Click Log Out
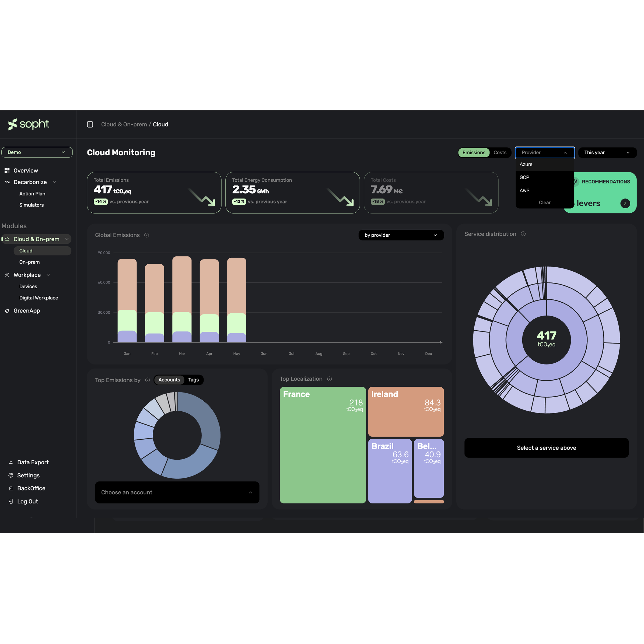This screenshot has height=644, width=644. click(27, 501)
